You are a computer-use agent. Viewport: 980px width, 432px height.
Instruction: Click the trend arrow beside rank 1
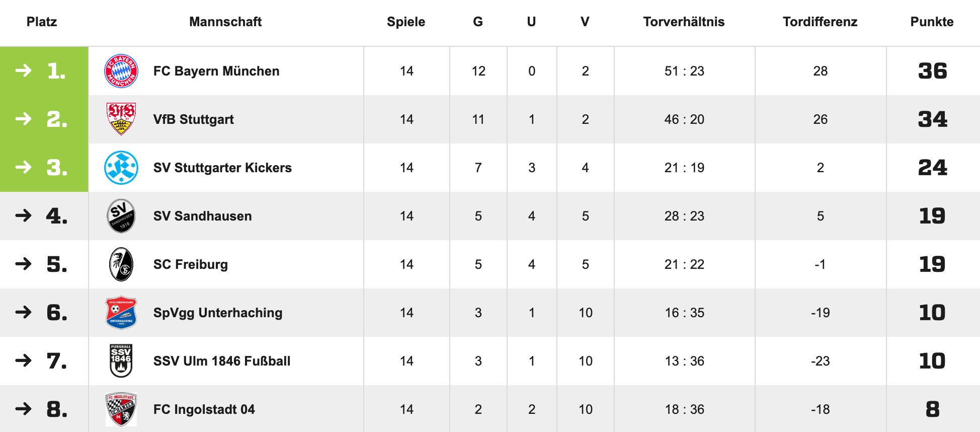[23, 71]
